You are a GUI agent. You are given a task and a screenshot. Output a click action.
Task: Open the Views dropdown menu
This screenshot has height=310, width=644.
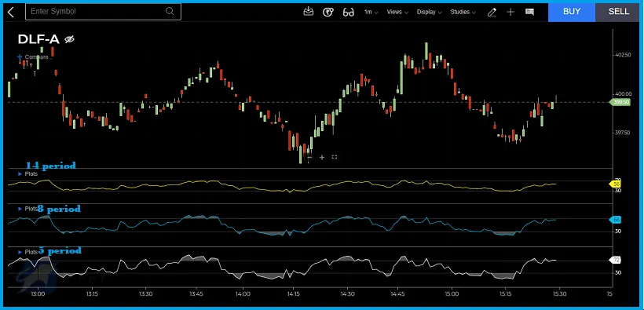(x=397, y=12)
